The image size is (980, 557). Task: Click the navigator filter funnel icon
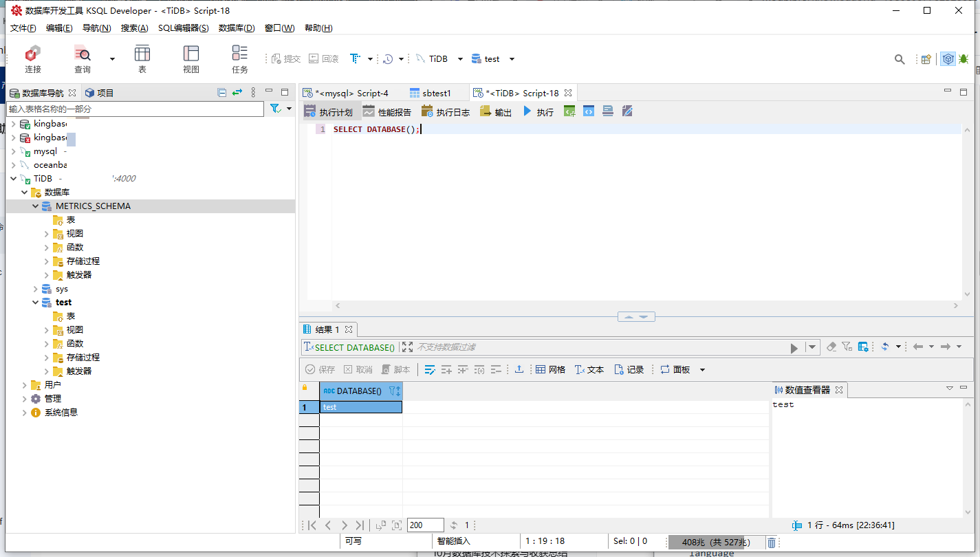[275, 109]
